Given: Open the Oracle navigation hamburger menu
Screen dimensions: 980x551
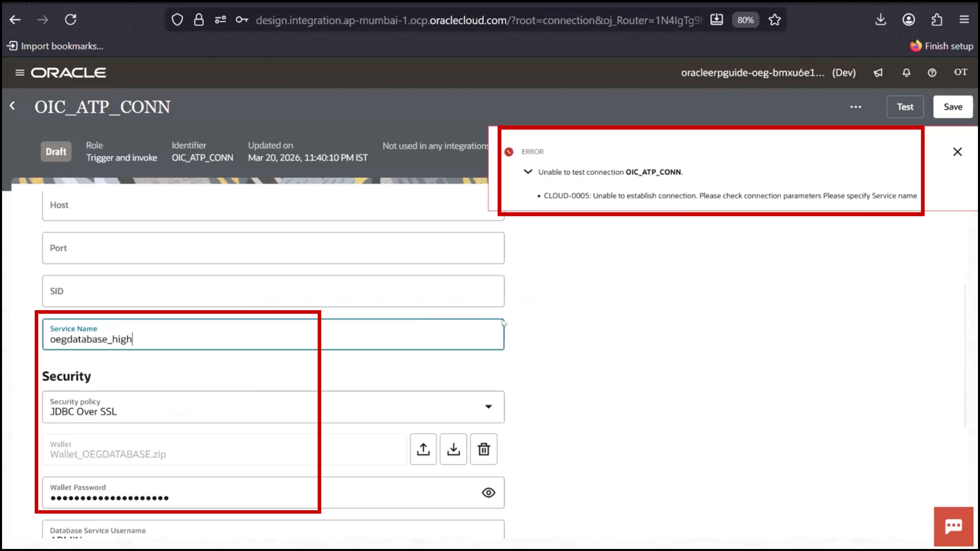Looking at the screenshot, I should (20, 72).
